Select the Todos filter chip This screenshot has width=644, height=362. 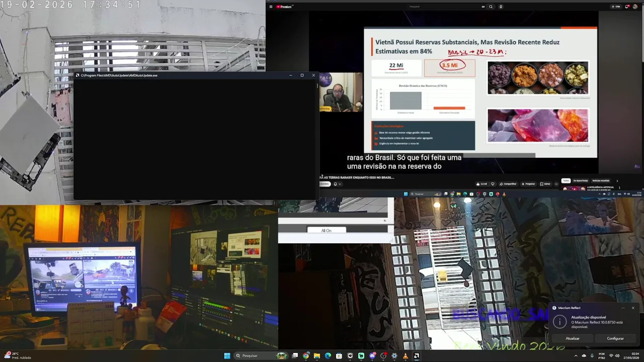(566, 180)
